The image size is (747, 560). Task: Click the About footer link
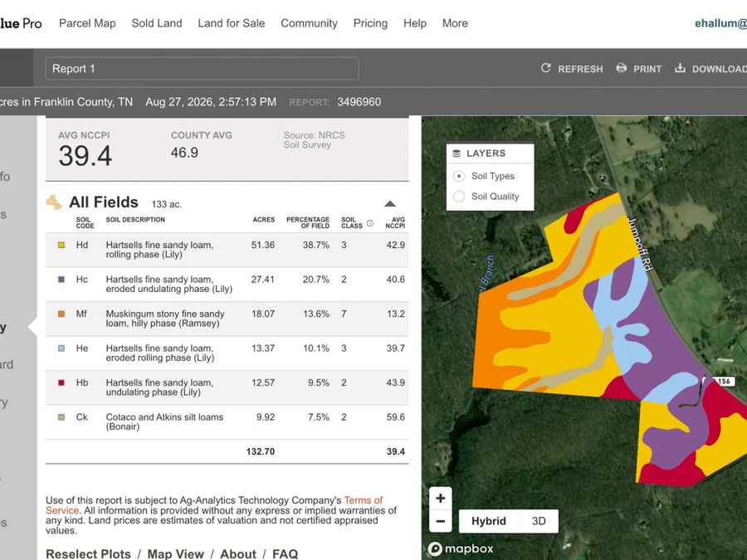click(237, 554)
